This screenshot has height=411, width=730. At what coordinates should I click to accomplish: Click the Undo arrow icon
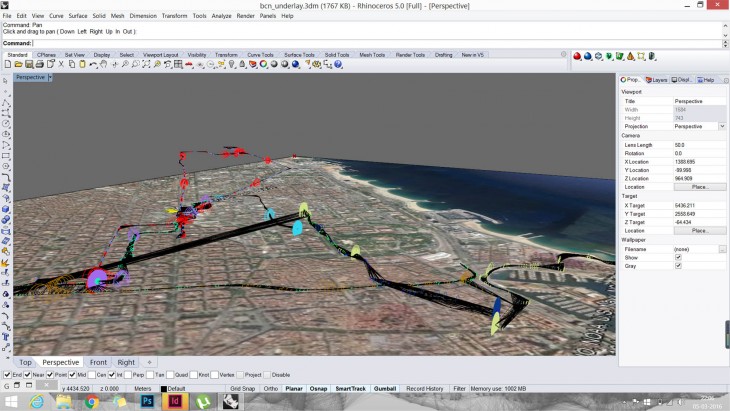pyautogui.click(x=93, y=64)
